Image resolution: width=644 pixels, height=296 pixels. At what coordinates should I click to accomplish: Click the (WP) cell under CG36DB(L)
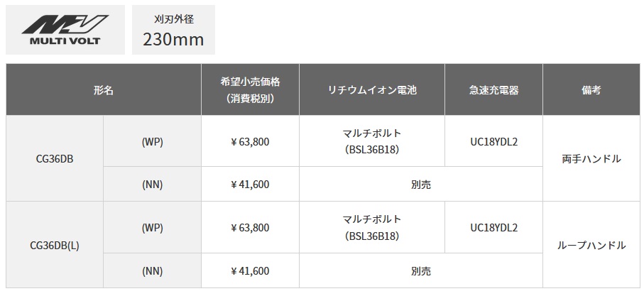153,227
